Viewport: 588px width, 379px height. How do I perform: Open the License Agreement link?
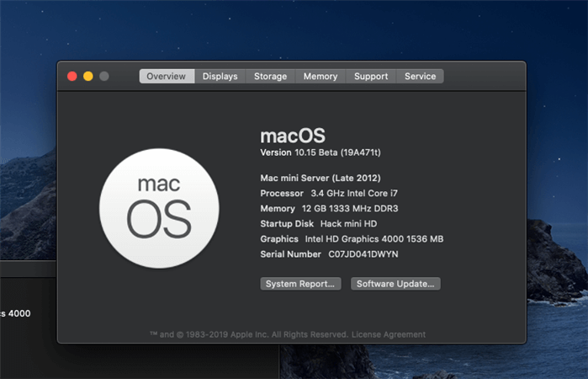pyautogui.click(x=389, y=334)
